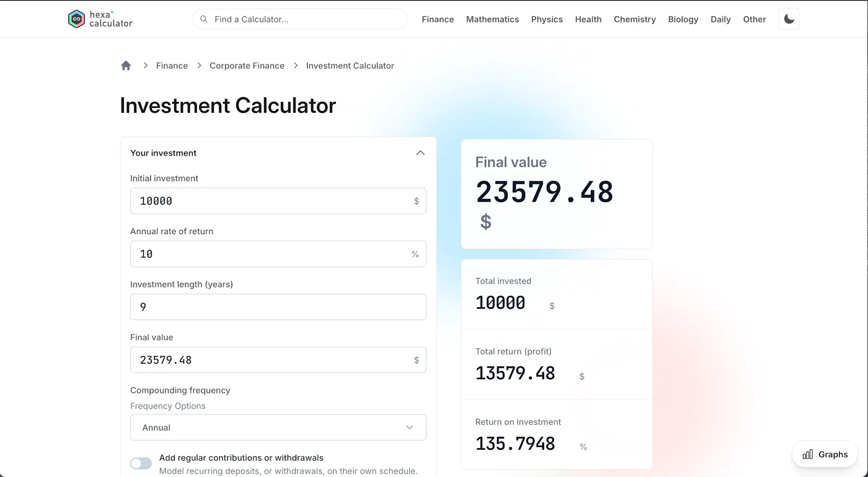Enable regular contributions or withdrawals switch
This screenshot has height=477, width=868.
point(141,463)
